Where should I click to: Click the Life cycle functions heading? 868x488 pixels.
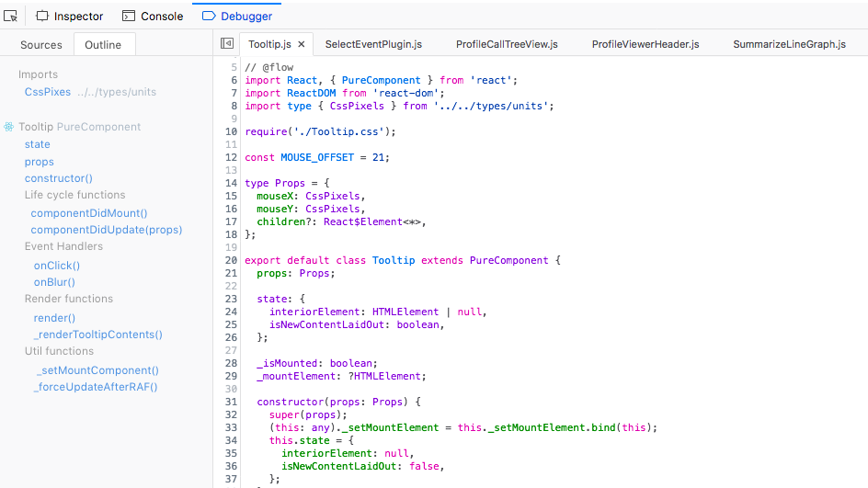click(x=74, y=195)
